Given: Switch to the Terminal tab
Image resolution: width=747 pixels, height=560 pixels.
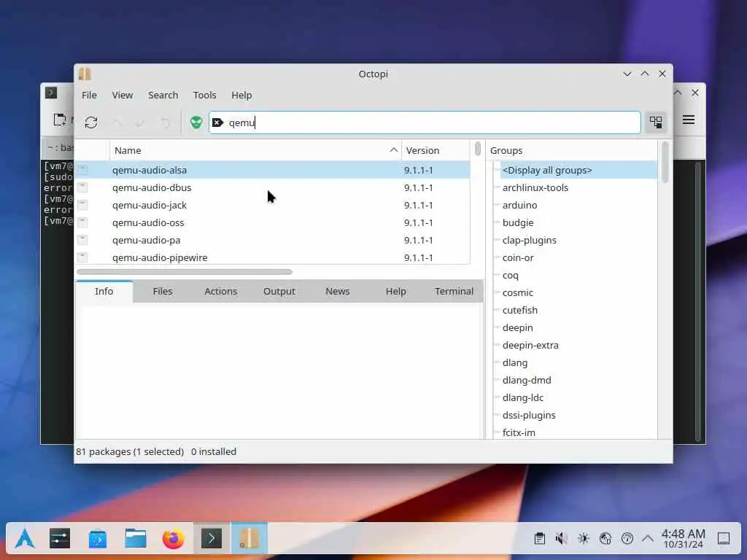Looking at the screenshot, I should click(x=454, y=292).
